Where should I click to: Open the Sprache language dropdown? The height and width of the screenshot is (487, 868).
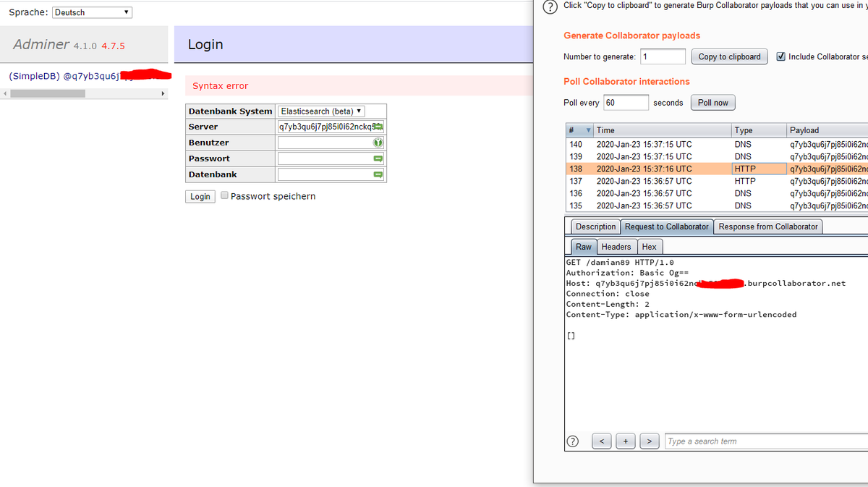(x=93, y=12)
